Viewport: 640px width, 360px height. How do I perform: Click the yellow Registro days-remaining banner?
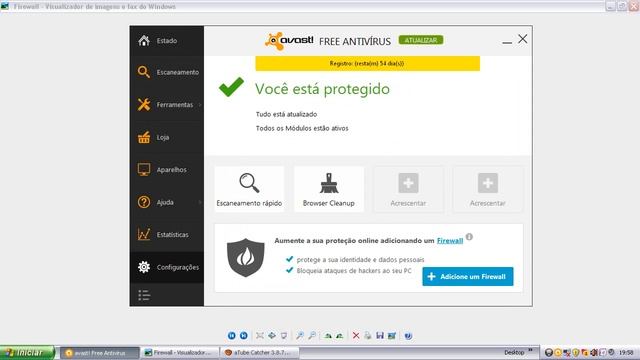coord(367,64)
